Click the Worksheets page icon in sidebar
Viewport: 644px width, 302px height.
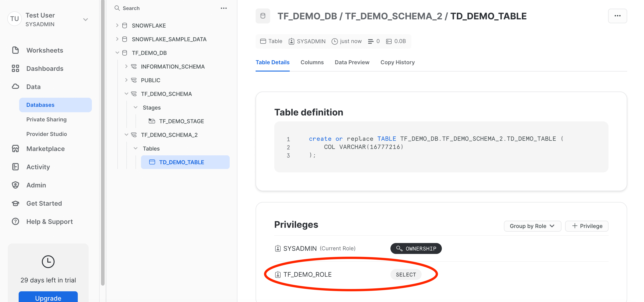coord(15,50)
